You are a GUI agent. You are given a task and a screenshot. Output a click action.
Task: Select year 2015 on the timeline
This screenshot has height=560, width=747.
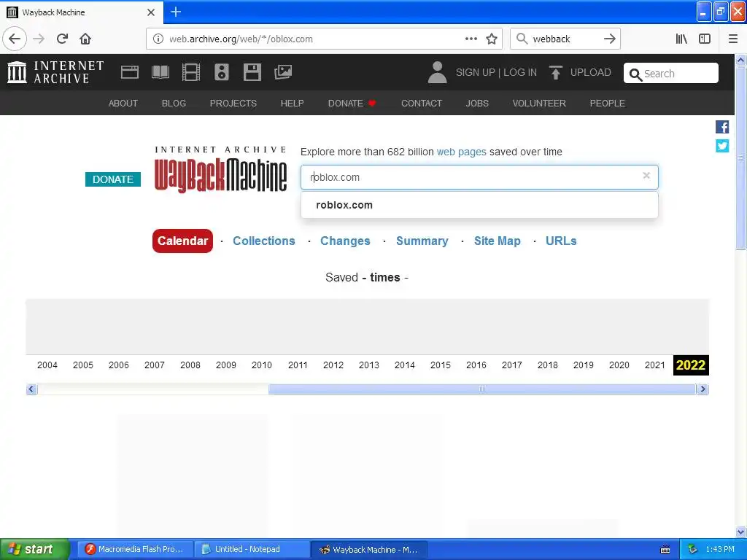440,365
